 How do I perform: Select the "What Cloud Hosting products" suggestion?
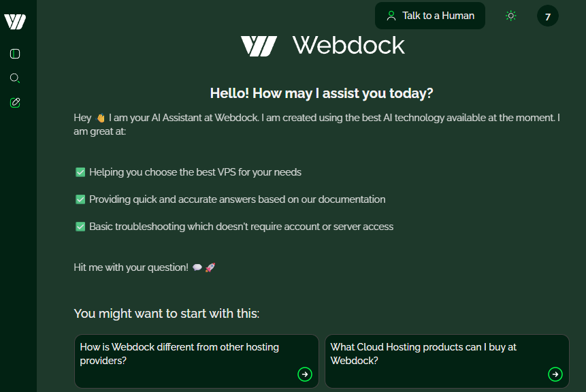coord(423,354)
